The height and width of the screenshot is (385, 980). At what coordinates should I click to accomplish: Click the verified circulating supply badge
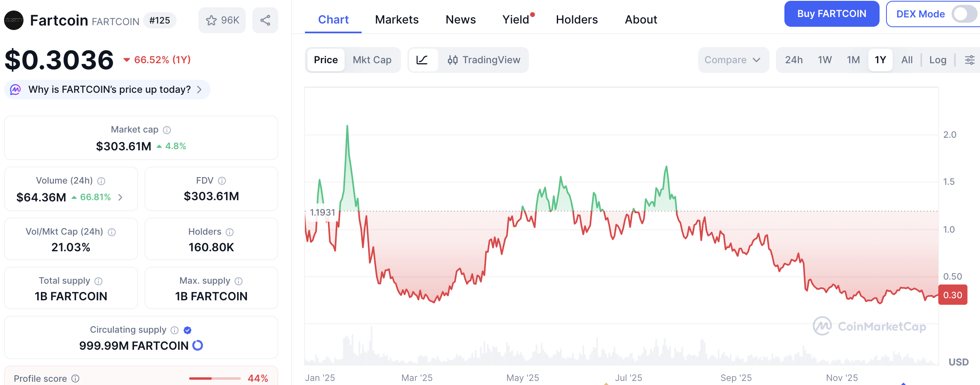click(187, 330)
